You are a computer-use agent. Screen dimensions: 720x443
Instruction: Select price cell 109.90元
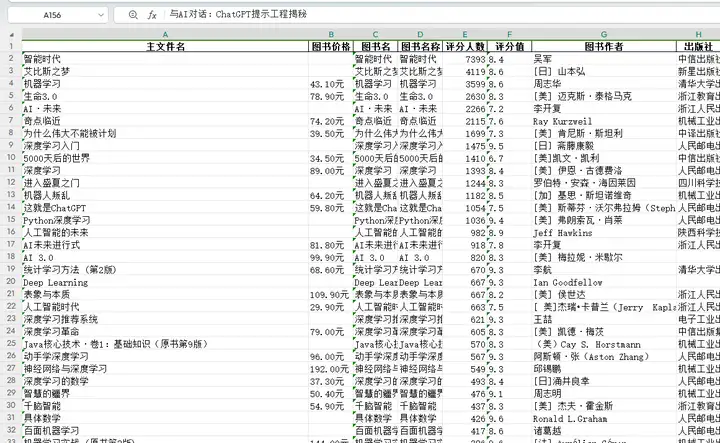click(x=331, y=295)
